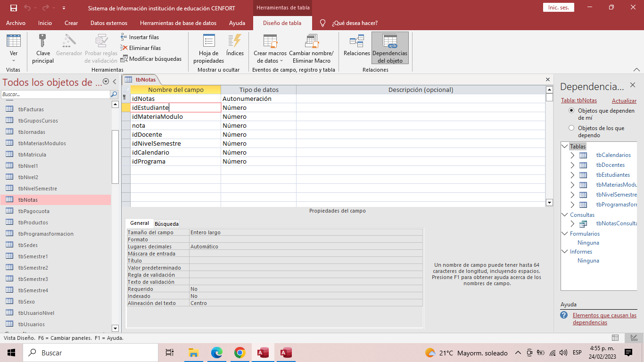Expand tbEstudiantes dependency node
644x362 pixels.
[572, 175]
